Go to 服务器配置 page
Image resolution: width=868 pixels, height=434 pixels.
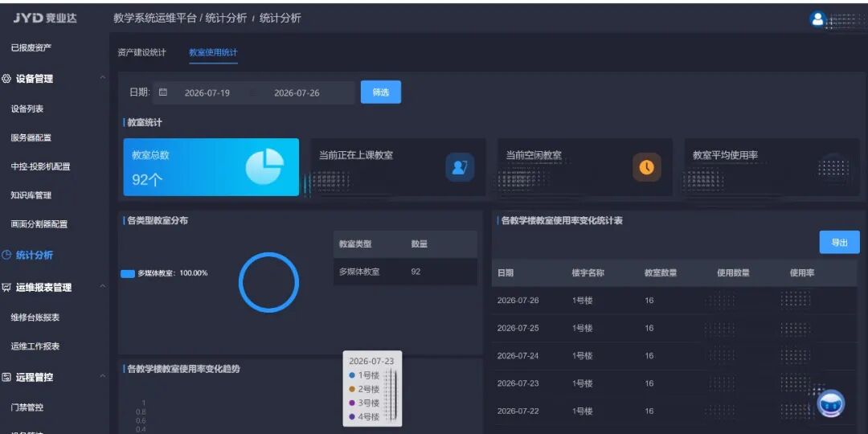tap(31, 138)
